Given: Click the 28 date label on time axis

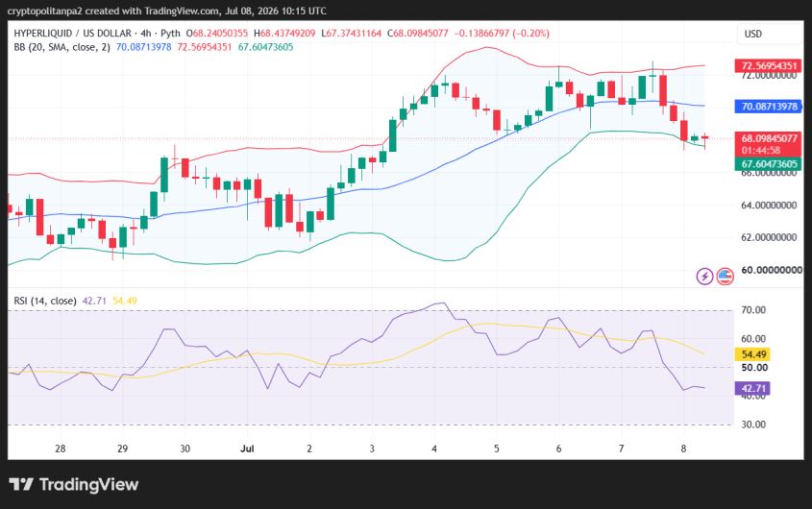Looking at the screenshot, I should click(x=61, y=448).
